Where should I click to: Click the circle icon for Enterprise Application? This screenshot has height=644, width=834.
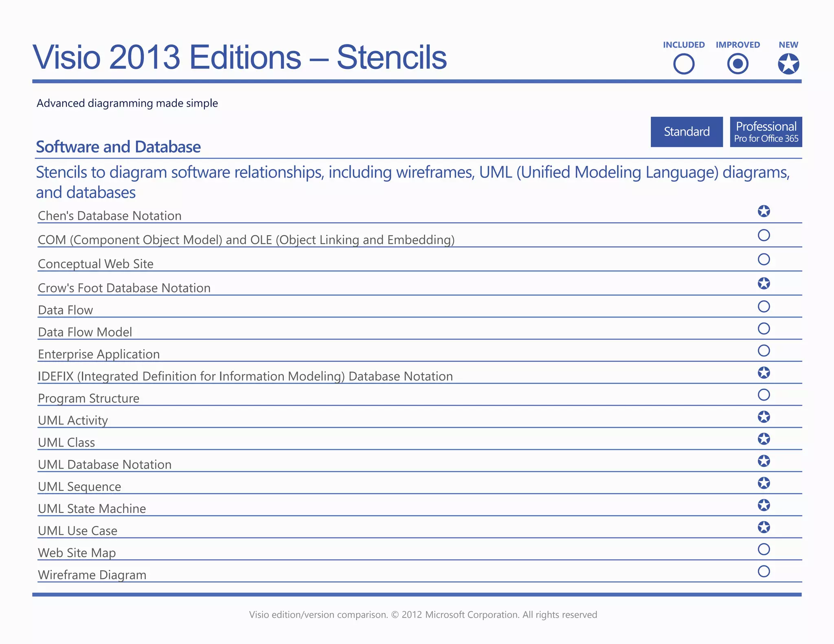click(x=764, y=350)
